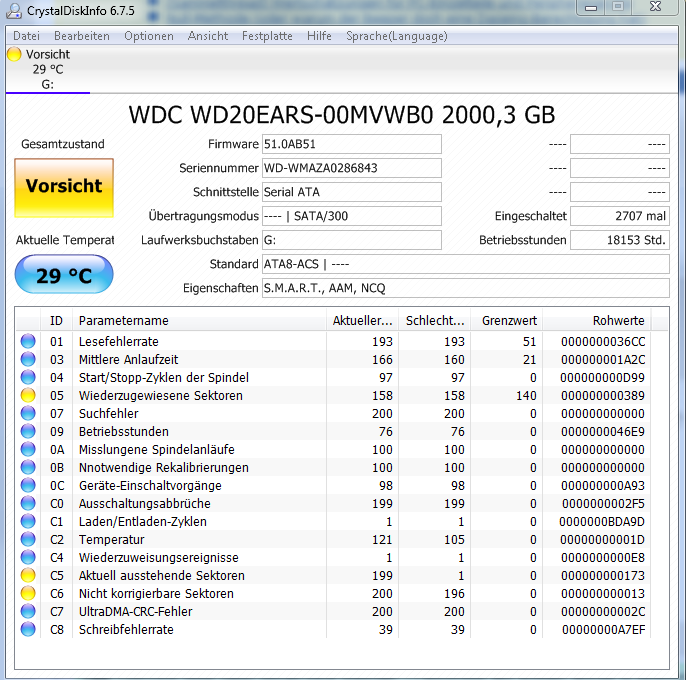Screen dimensions: 686x680
Task: Click blue status icon for Nnotwendige Rekalibrierungen
Action: coord(28,467)
